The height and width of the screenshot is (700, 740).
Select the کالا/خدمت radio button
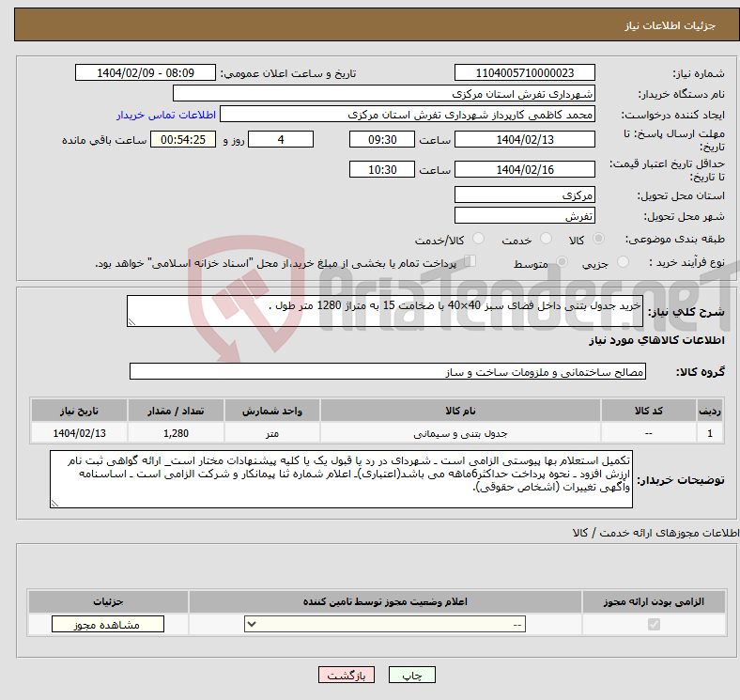coord(479,239)
